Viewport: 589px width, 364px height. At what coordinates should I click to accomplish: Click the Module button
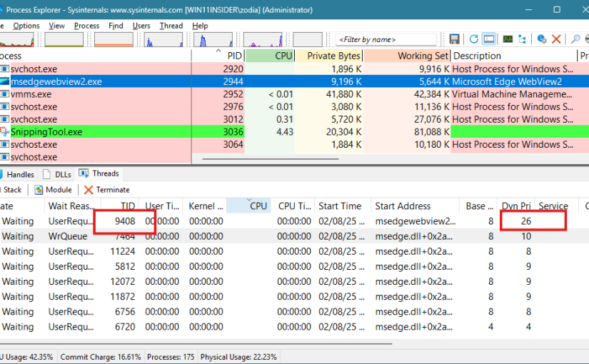(x=53, y=190)
